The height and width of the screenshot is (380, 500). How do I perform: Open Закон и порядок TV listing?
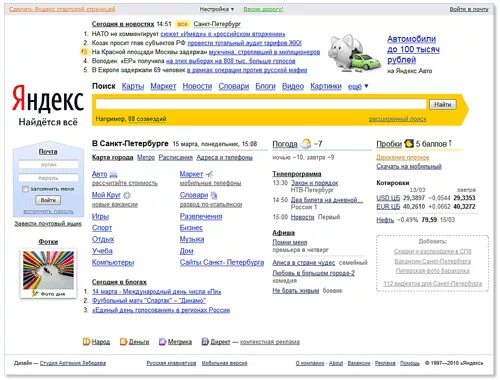coord(315,183)
